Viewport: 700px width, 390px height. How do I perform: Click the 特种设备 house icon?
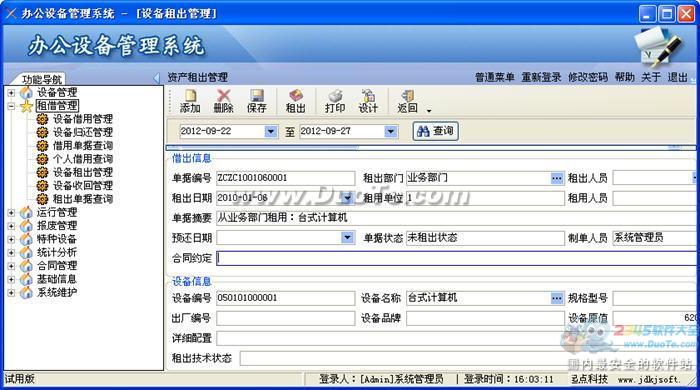click(26, 240)
